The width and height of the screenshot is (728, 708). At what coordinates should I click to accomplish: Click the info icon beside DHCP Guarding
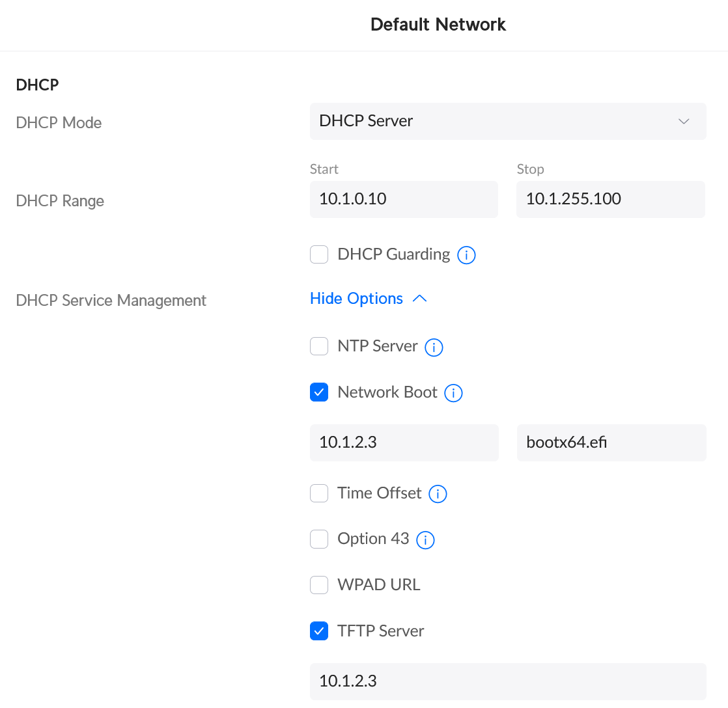pyautogui.click(x=466, y=255)
